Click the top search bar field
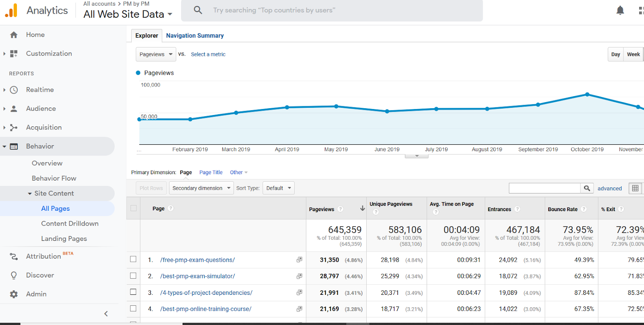Image resolution: width=644 pixels, height=325 pixels. 332,10
